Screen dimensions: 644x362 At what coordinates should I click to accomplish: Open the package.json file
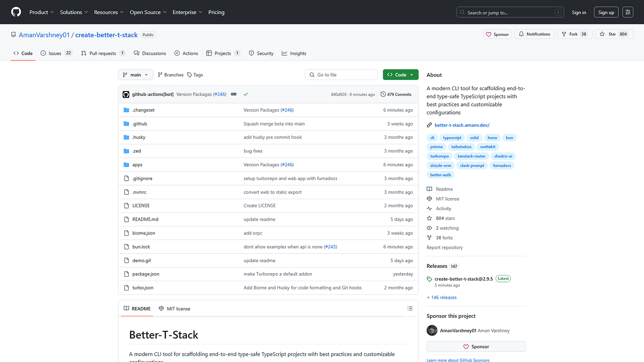146,274
